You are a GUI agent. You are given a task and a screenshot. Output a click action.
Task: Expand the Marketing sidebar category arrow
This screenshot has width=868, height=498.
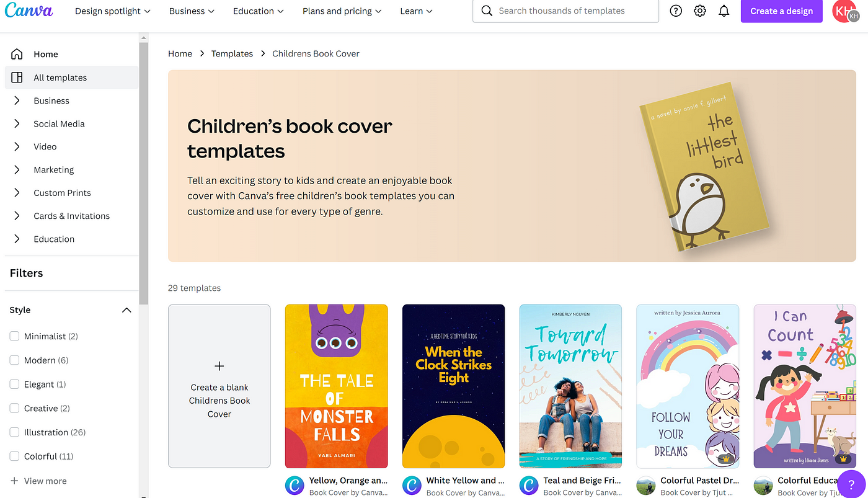point(17,169)
